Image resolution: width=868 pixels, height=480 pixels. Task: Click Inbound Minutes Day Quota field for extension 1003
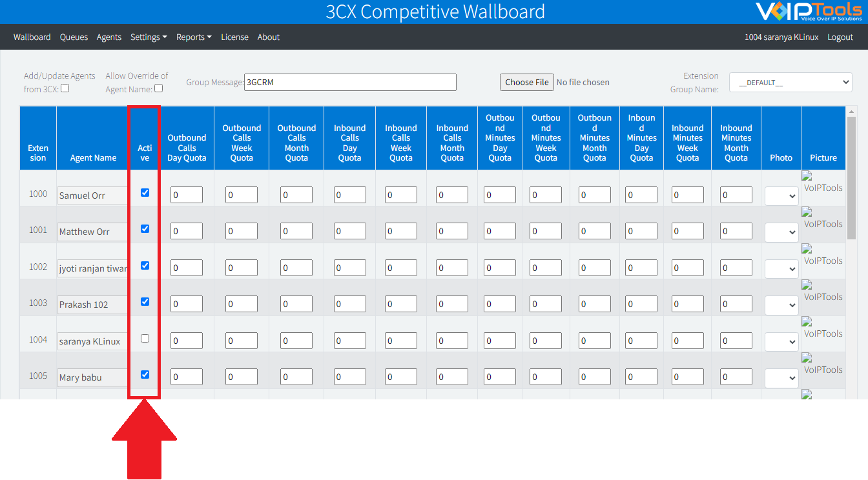pyautogui.click(x=641, y=304)
